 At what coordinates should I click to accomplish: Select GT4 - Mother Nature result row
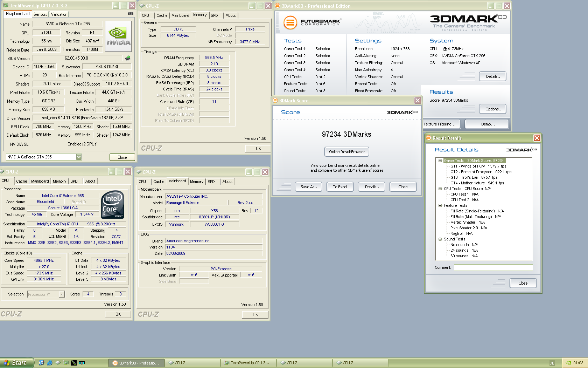tap(477, 183)
